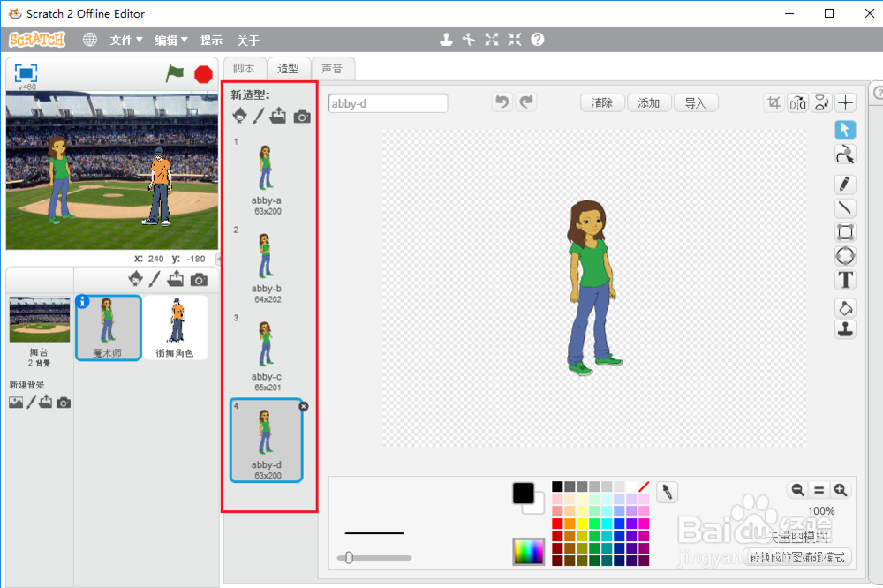
Task: Click the block help question mark icon
Action: pos(537,40)
